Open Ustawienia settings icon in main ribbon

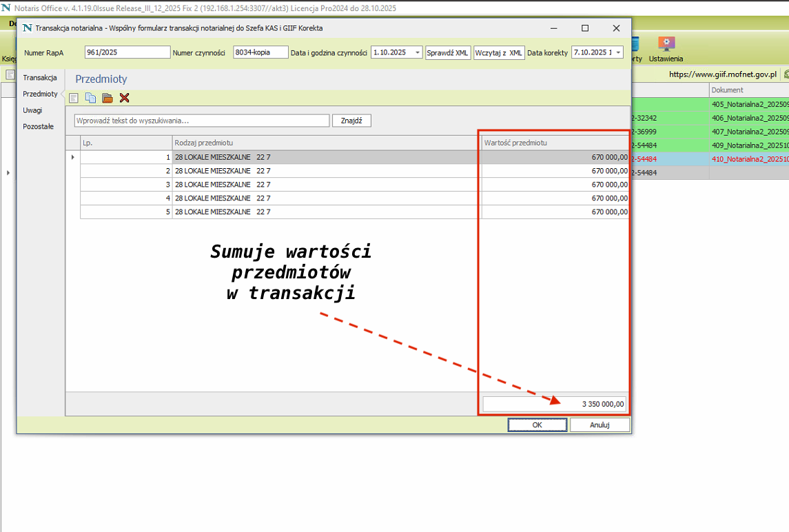(x=666, y=45)
